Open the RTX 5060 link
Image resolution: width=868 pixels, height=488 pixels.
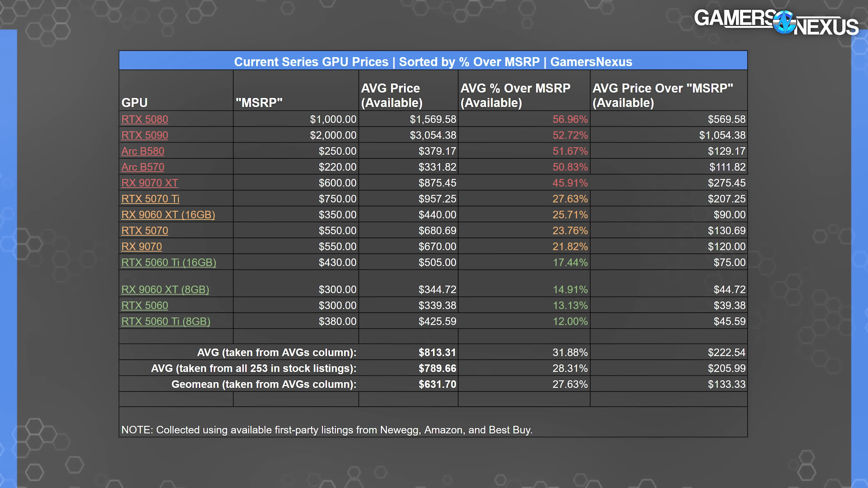tap(145, 305)
